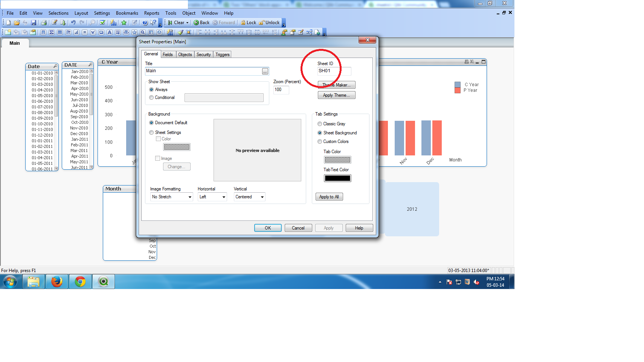Open the Title expression editor ellipsis button
Screen dimensions: 644x362
coord(265,71)
